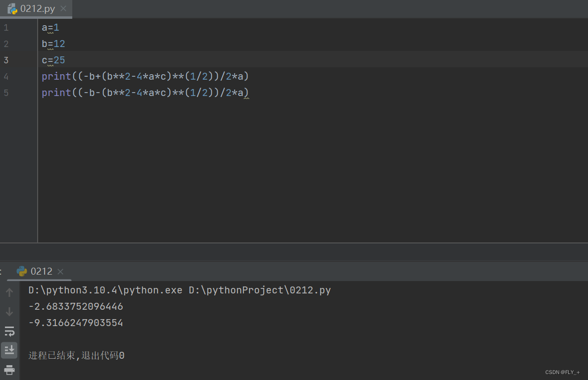Close the 0212 run console tab
This screenshot has width=588, height=380.
coord(60,271)
